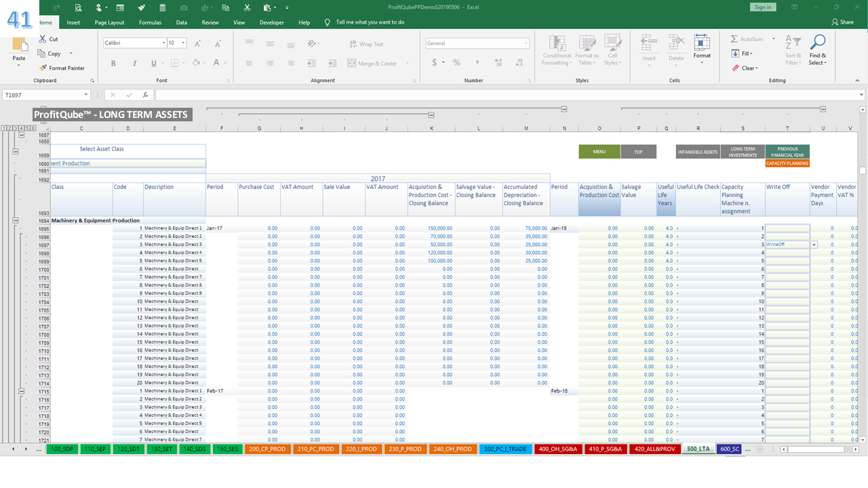Click the Paste clipboard icon
Image resolution: width=868 pixels, height=488 pixels.
[19, 45]
